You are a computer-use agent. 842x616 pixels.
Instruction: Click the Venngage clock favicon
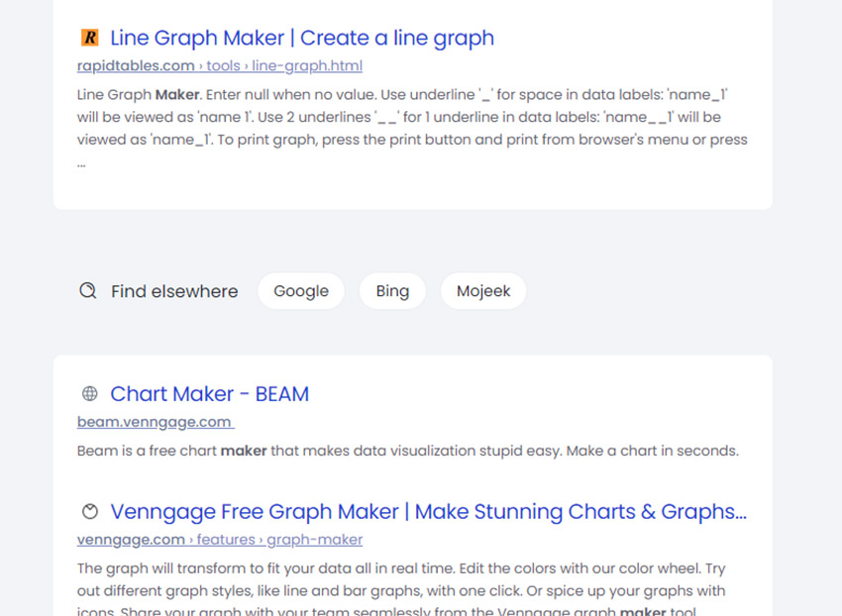point(90,511)
